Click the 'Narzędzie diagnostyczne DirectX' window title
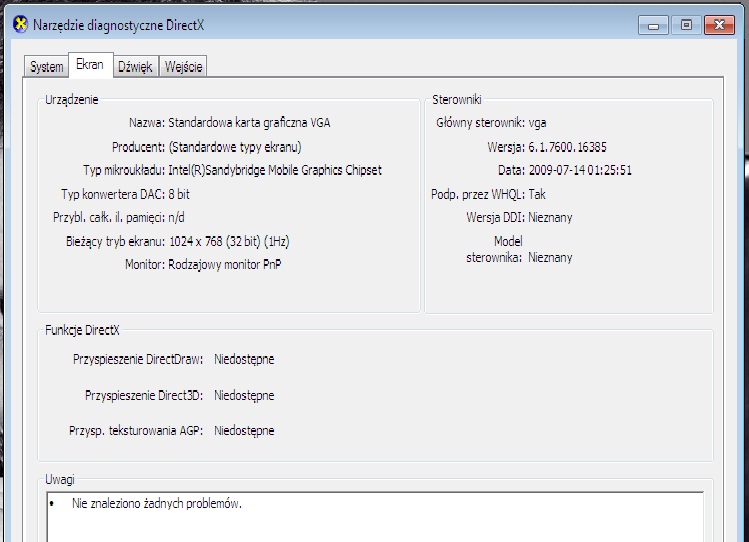The image size is (749, 542). coord(118,25)
